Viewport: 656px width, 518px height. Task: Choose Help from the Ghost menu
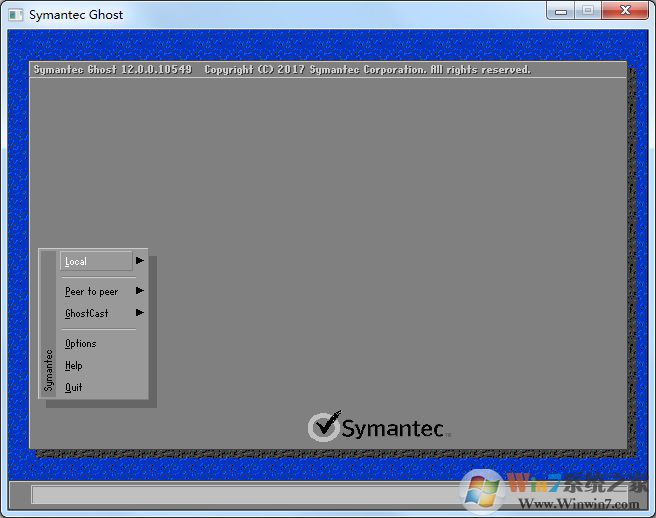(73, 365)
